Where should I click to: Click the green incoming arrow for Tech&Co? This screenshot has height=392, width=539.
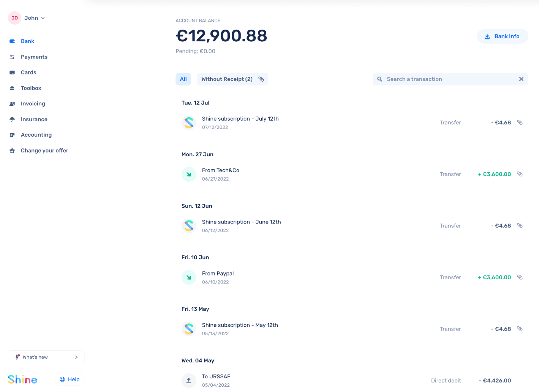pos(189,174)
